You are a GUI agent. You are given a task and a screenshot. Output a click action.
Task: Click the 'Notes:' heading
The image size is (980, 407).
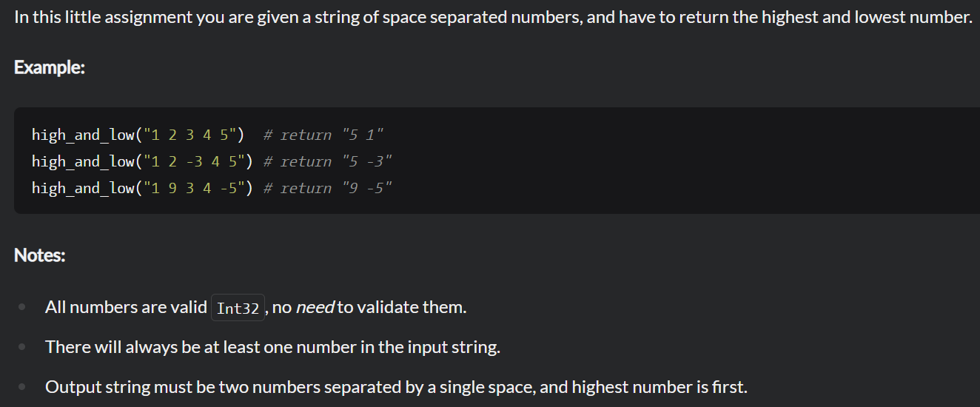tap(40, 255)
